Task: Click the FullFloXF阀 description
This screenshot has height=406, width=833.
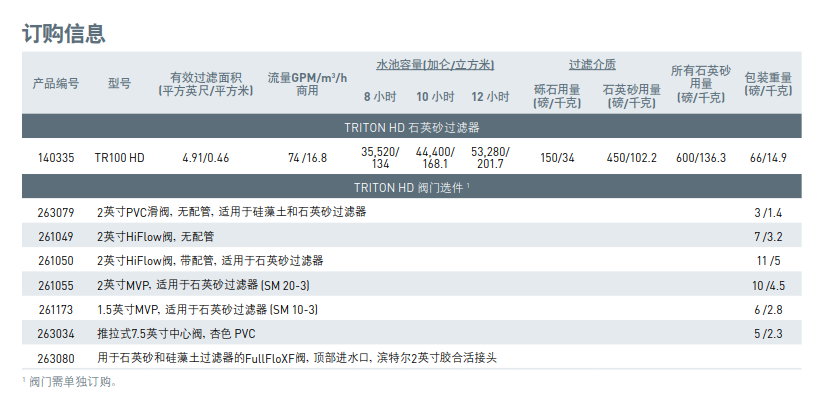Action: [297, 358]
